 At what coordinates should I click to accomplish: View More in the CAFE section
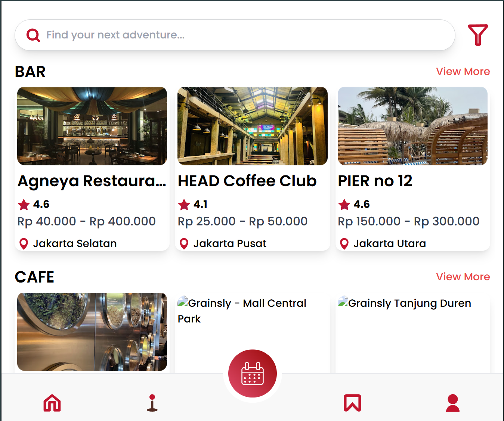[463, 277]
